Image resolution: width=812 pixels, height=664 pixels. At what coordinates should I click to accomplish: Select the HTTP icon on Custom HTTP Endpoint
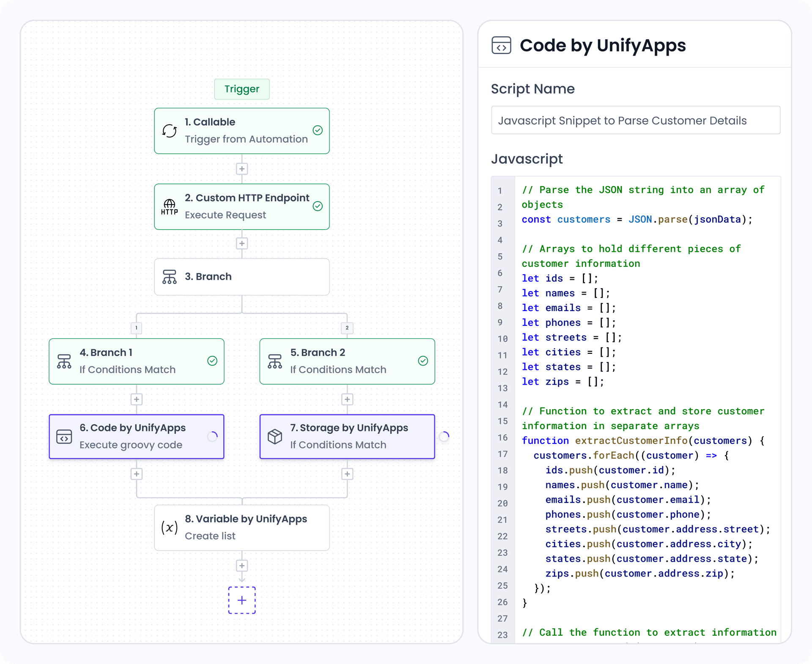coord(169,207)
